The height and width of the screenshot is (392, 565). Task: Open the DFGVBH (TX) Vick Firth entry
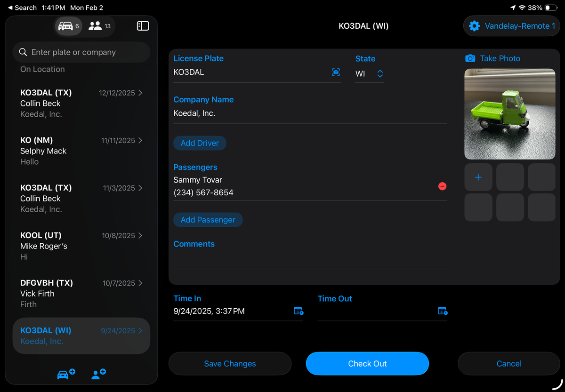pos(81,294)
